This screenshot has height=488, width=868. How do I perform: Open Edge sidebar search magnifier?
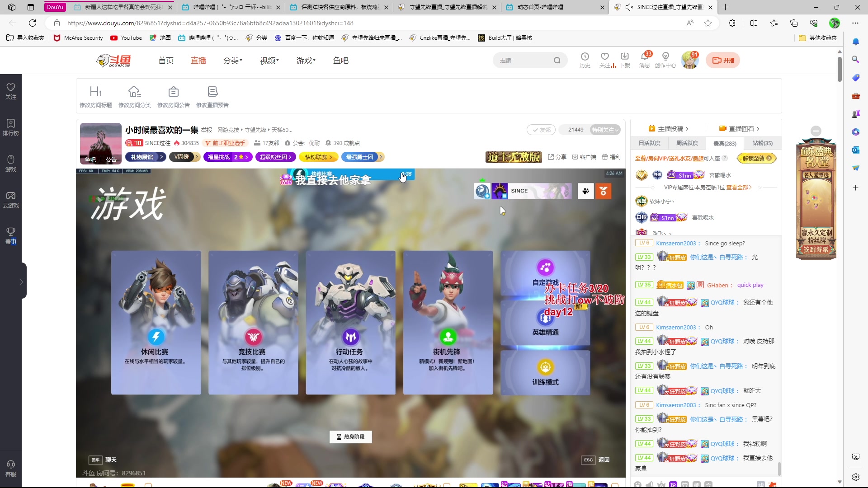[x=855, y=59]
